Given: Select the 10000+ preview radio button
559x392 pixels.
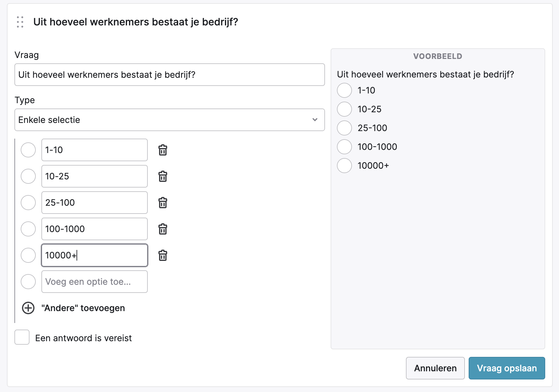Looking at the screenshot, I should point(344,166).
